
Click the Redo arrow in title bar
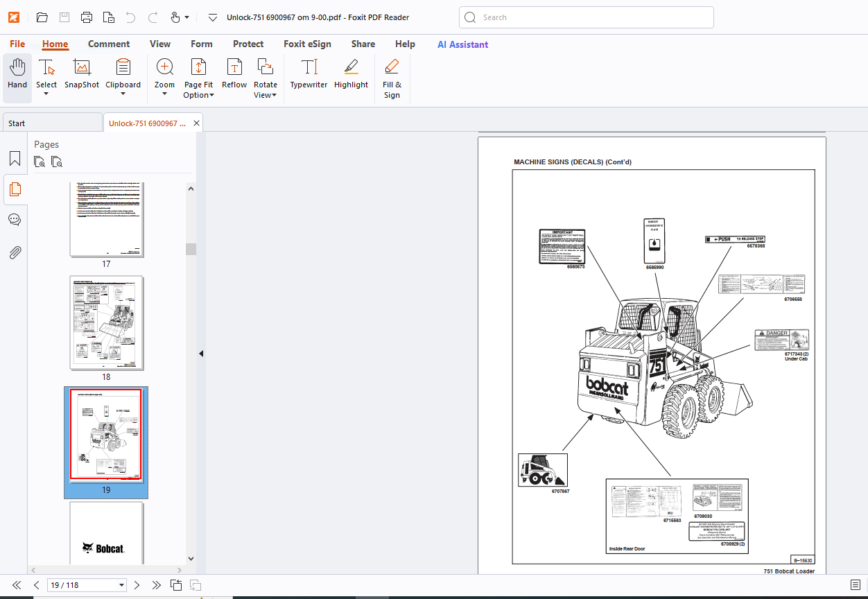pos(153,17)
